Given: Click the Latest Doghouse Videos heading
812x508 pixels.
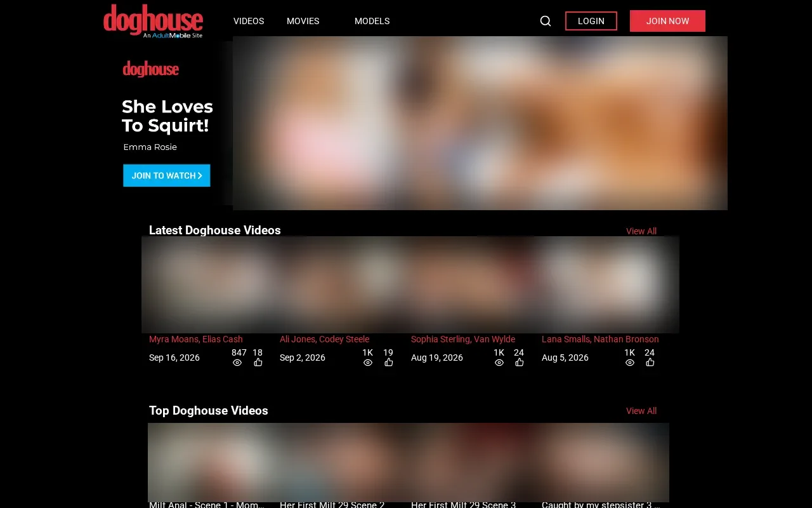Looking at the screenshot, I should click(215, 231).
